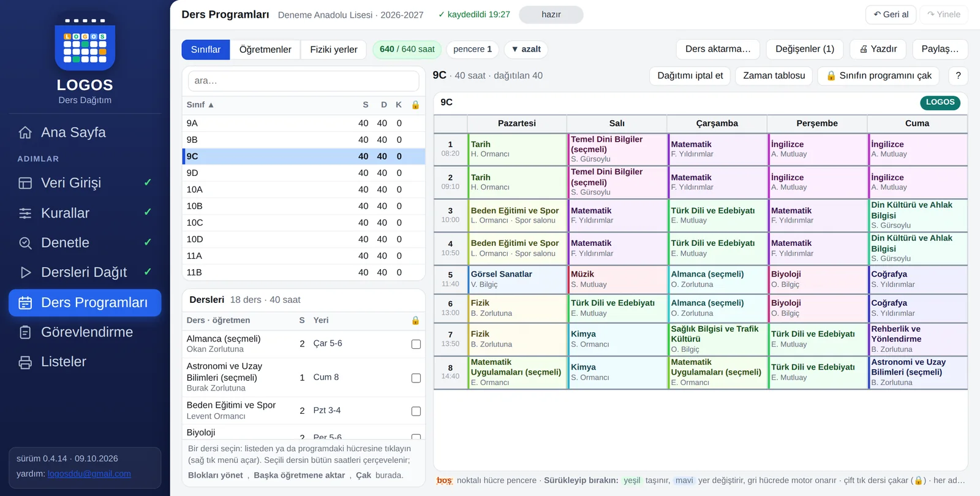Click the Dersleri Dağıt play icon
Image resolution: width=980 pixels, height=496 pixels.
[25, 272]
